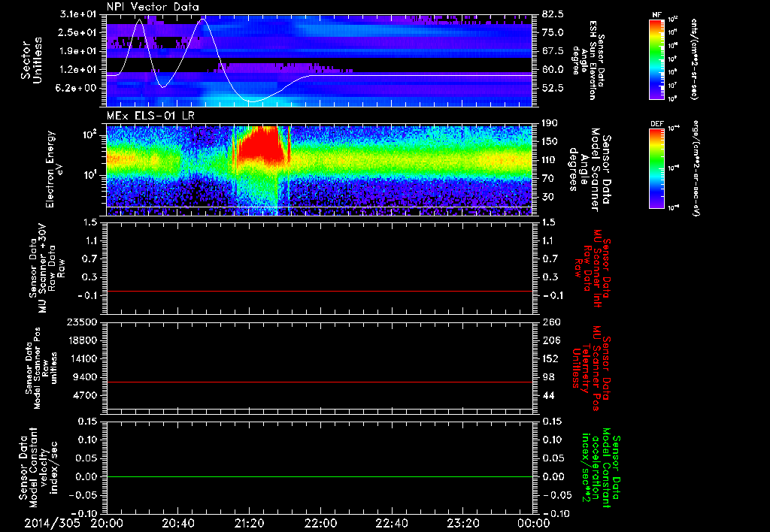Click the 22:00 time tick label
770x532 pixels.
pos(320,523)
